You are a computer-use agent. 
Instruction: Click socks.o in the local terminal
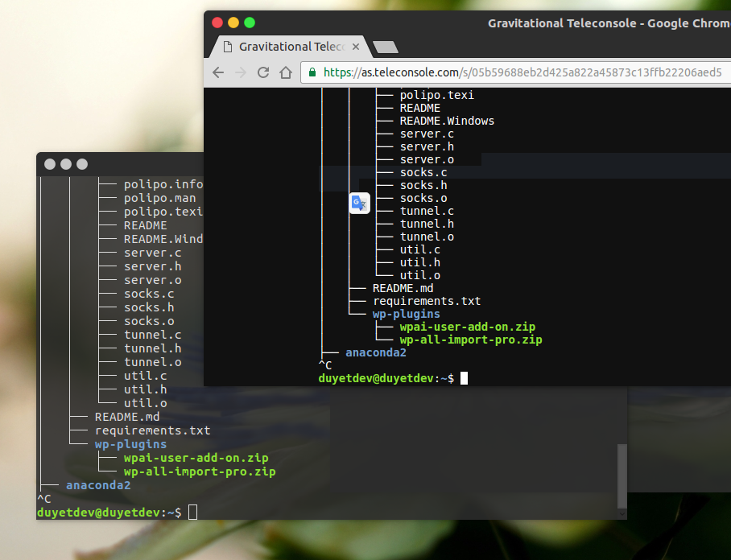click(x=149, y=321)
